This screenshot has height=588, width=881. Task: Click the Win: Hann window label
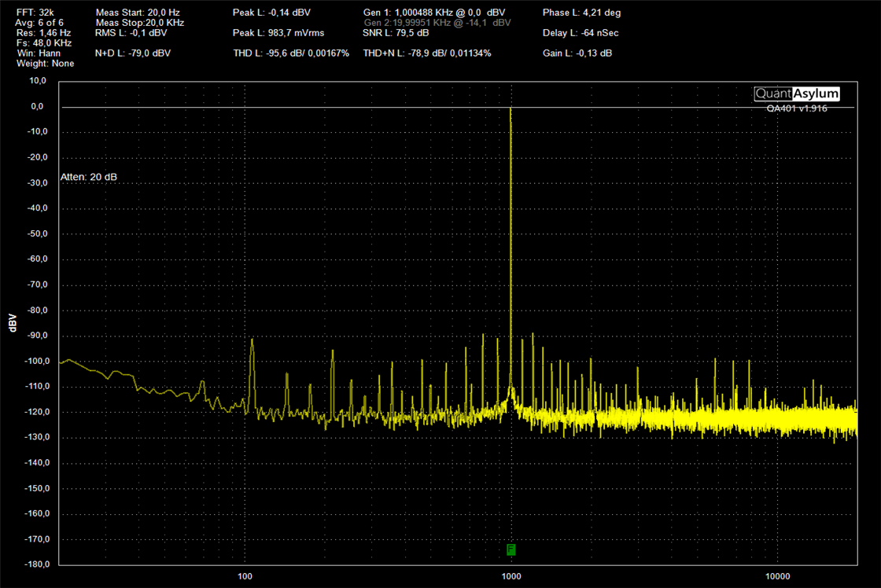click(x=39, y=53)
